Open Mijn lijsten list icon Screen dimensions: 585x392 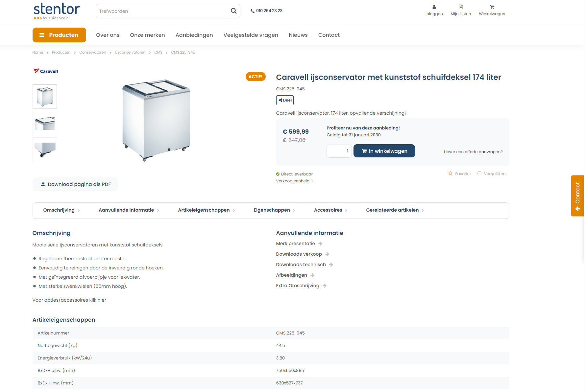click(x=460, y=7)
